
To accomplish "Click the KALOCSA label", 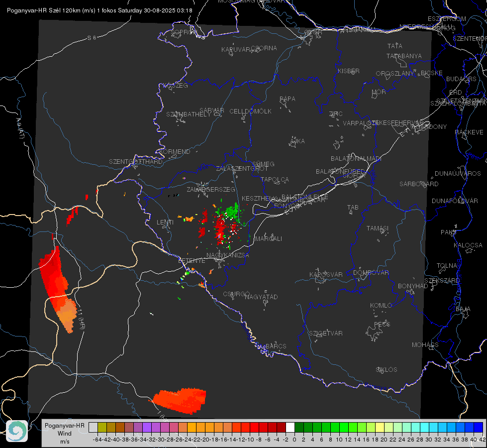I will [468, 245].
